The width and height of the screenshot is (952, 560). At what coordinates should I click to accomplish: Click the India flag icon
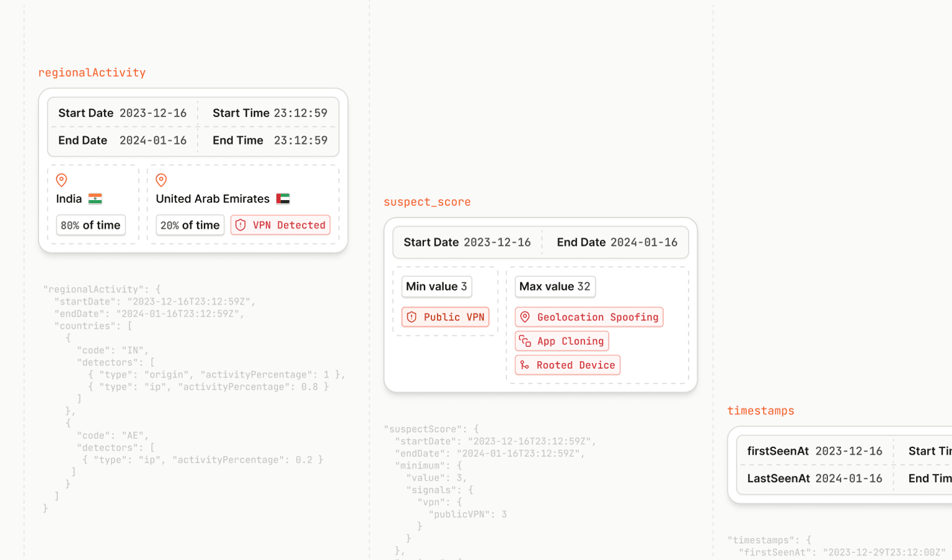pos(94,198)
